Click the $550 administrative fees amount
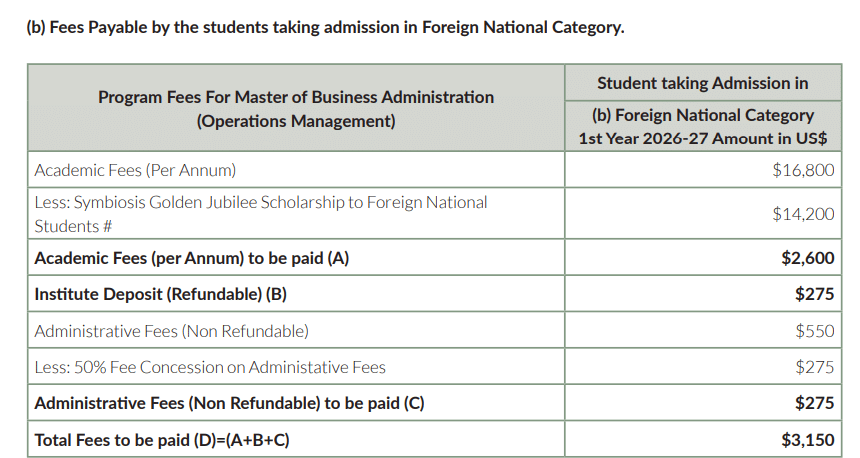Image resolution: width=860 pixels, height=458 pixels. point(814,331)
